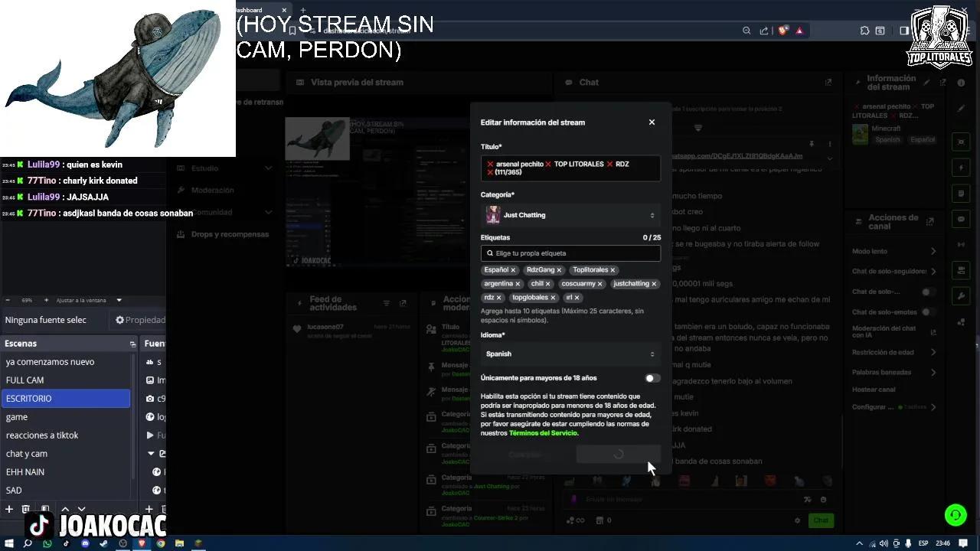The height and width of the screenshot is (551, 980).
Task: Open the Ajustar a la ventana dropdown
Action: (89, 300)
